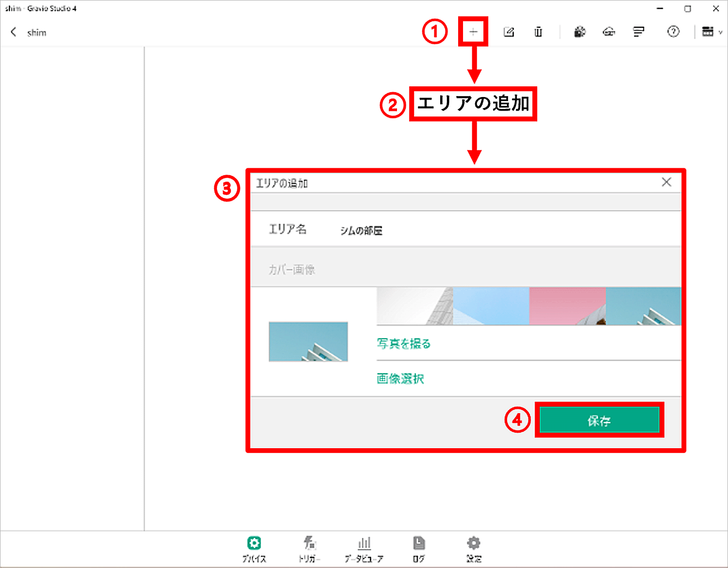Select the teal building thumbnail in the top row

644,306
